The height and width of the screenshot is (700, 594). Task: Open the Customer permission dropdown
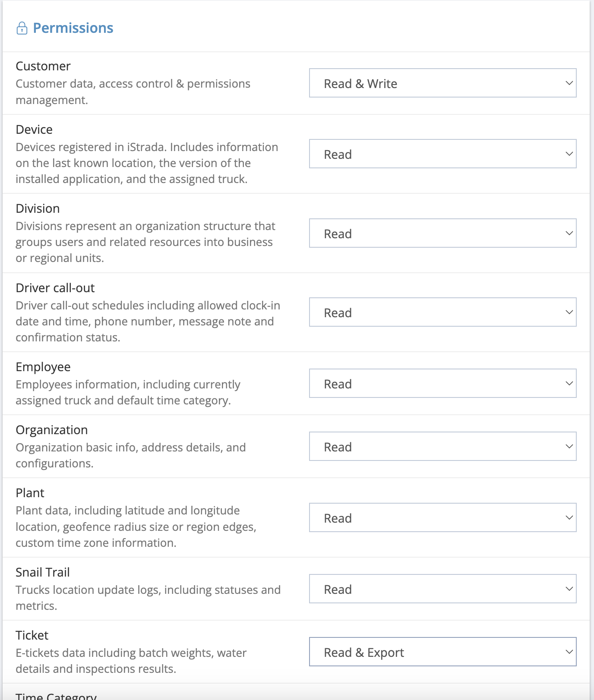(x=442, y=83)
